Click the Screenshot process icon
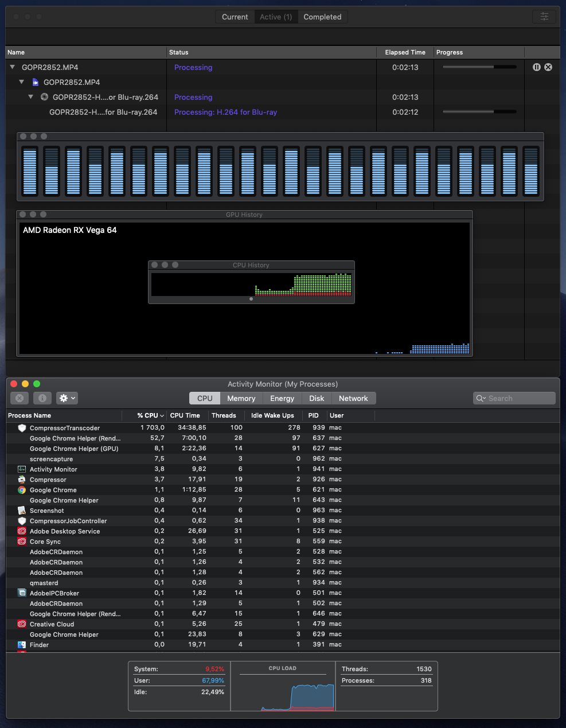This screenshot has height=728, width=566. 22,511
